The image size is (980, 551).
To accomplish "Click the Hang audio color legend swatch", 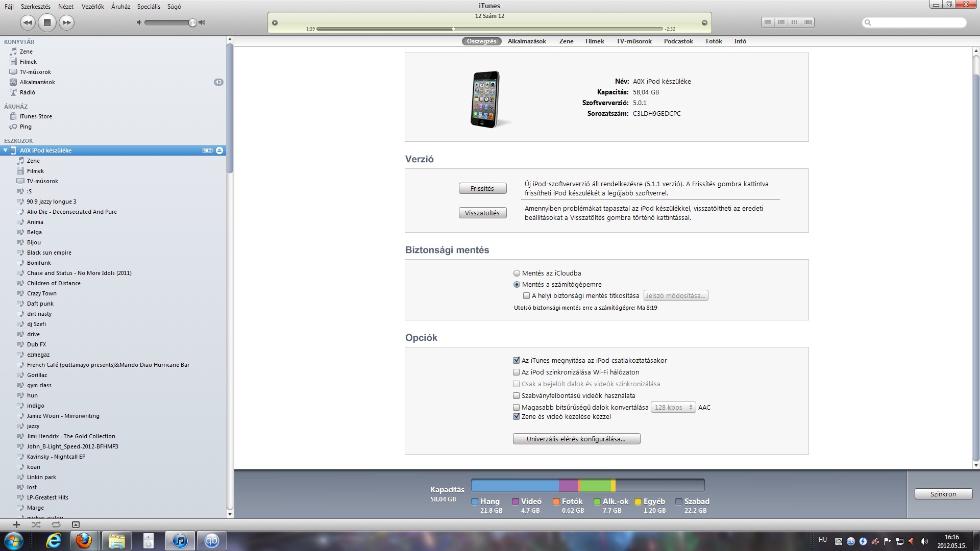I will [475, 502].
